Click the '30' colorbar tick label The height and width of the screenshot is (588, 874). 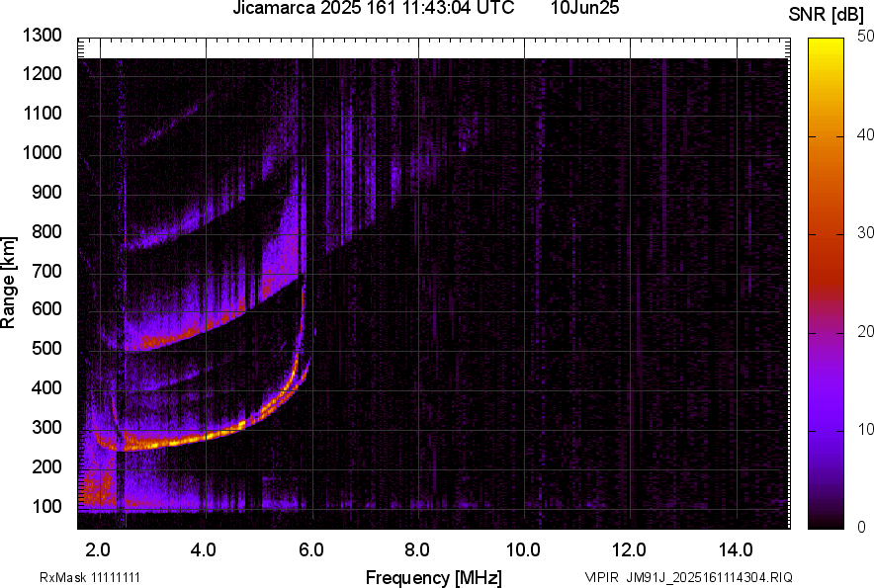[x=865, y=233]
